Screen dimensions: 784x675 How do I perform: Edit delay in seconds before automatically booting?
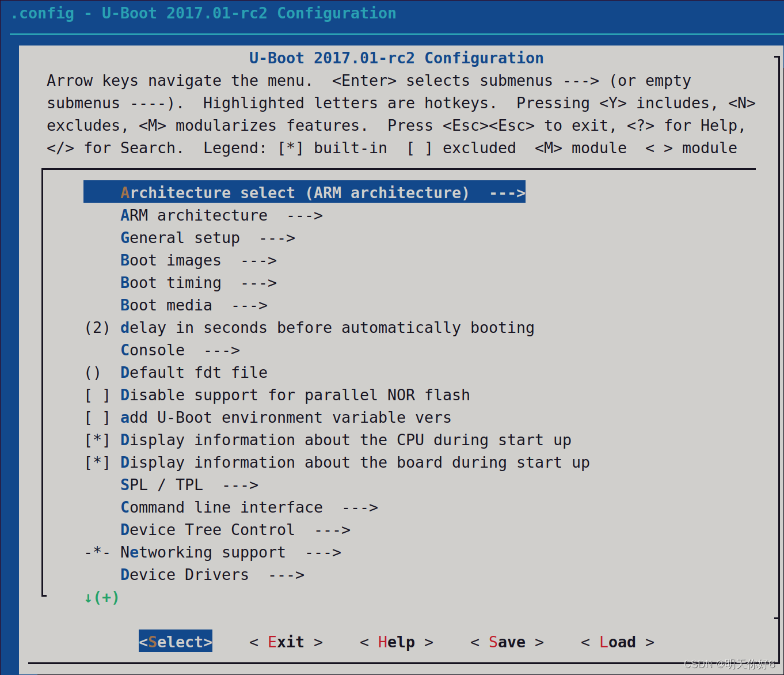point(310,328)
